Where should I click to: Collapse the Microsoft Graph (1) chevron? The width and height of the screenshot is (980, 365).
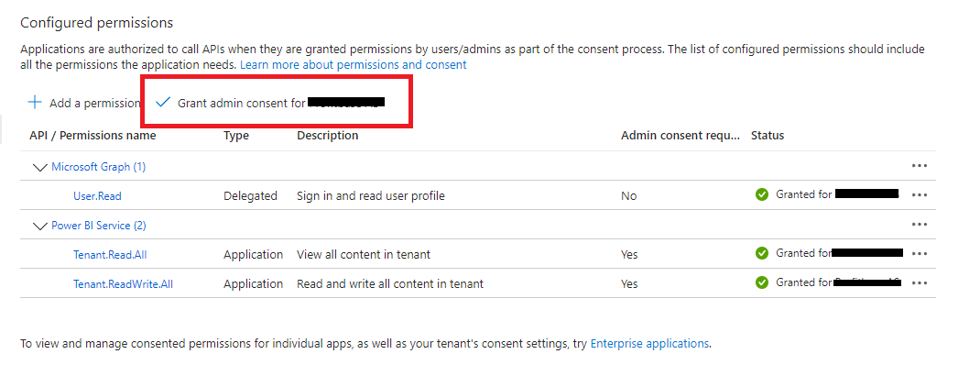(x=40, y=167)
